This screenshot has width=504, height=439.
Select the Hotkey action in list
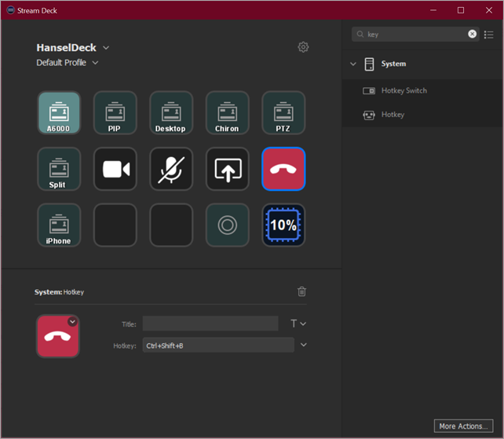click(x=422, y=115)
